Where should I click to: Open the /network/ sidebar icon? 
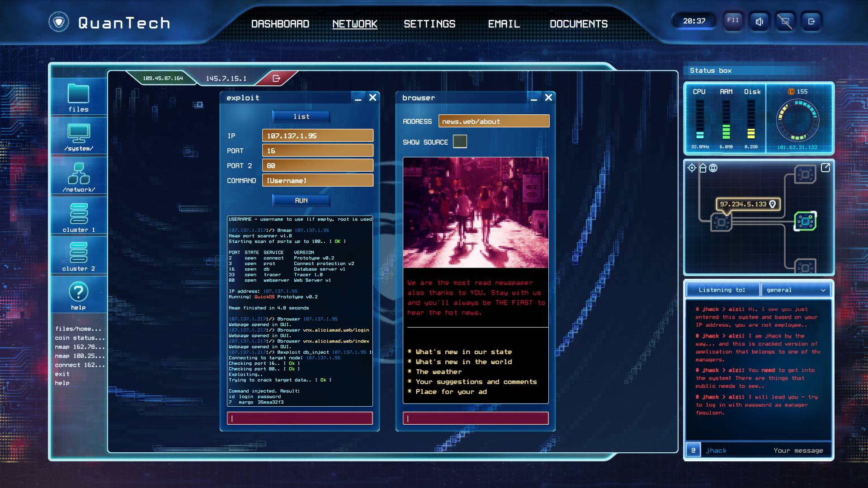tap(79, 174)
